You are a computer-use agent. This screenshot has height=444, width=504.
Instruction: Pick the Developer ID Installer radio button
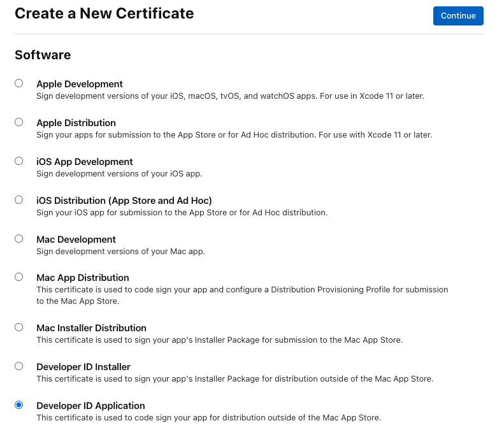[x=19, y=366]
